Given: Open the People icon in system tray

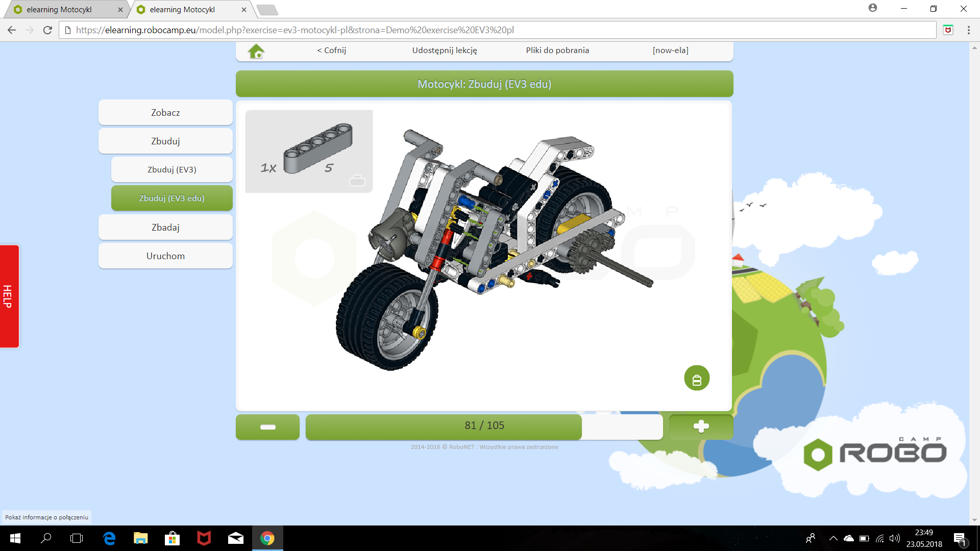Looking at the screenshot, I should [811, 538].
